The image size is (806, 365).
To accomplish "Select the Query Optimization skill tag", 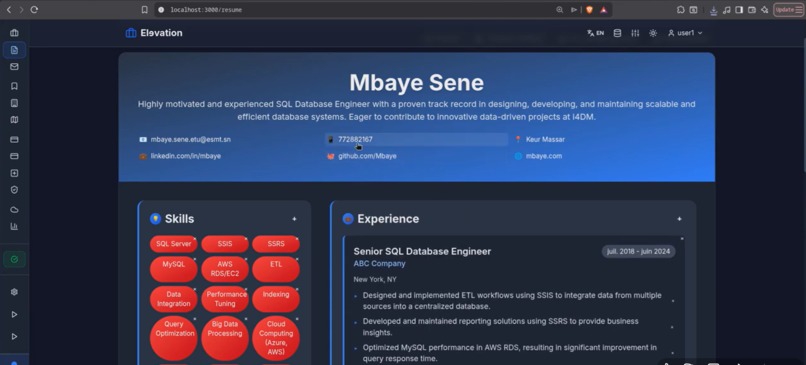I will [173, 338].
